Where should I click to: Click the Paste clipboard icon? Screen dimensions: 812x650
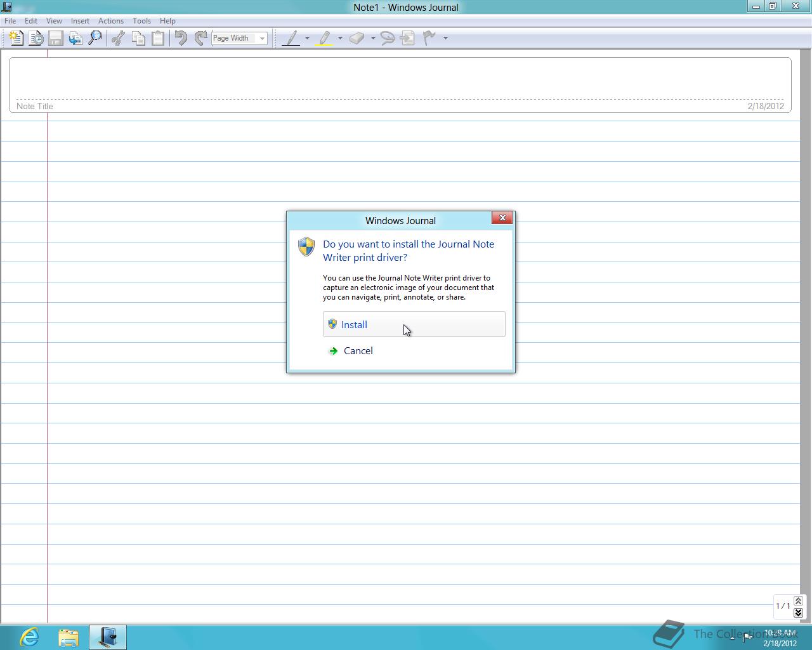click(x=157, y=38)
